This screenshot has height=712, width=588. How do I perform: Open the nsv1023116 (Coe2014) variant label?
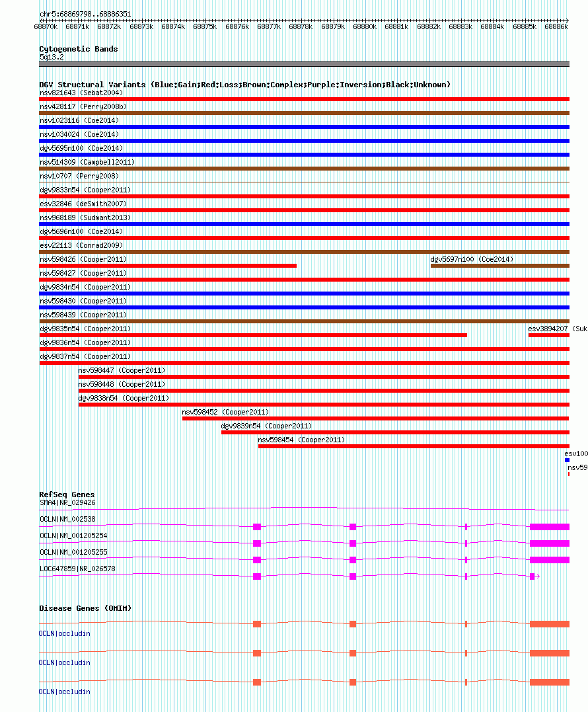pos(79,120)
